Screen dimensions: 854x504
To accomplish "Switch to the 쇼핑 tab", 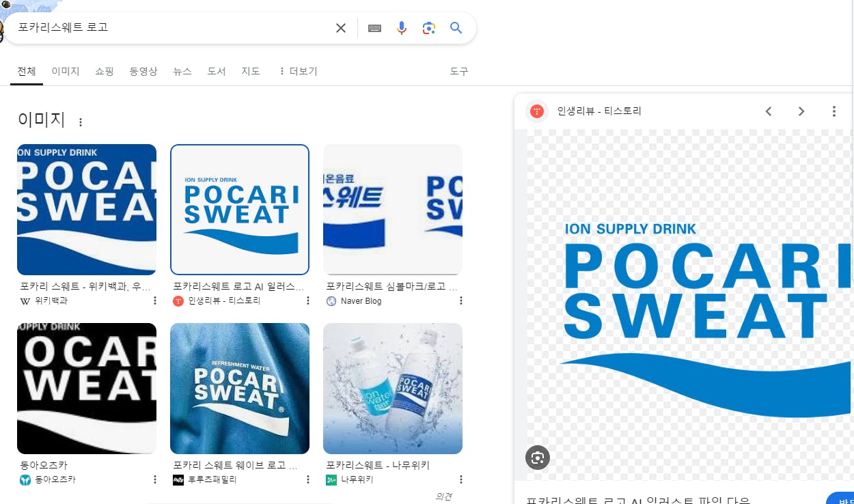I will (x=105, y=71).
